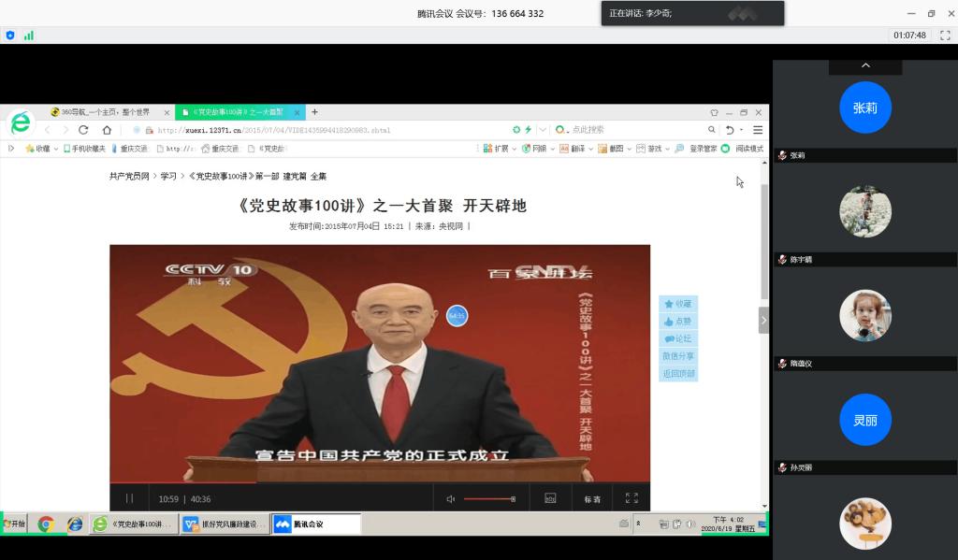This screenshot has height=560, width=958.
Task: Click the taskbar volume tray icon
Action: [x=690, y=524]
